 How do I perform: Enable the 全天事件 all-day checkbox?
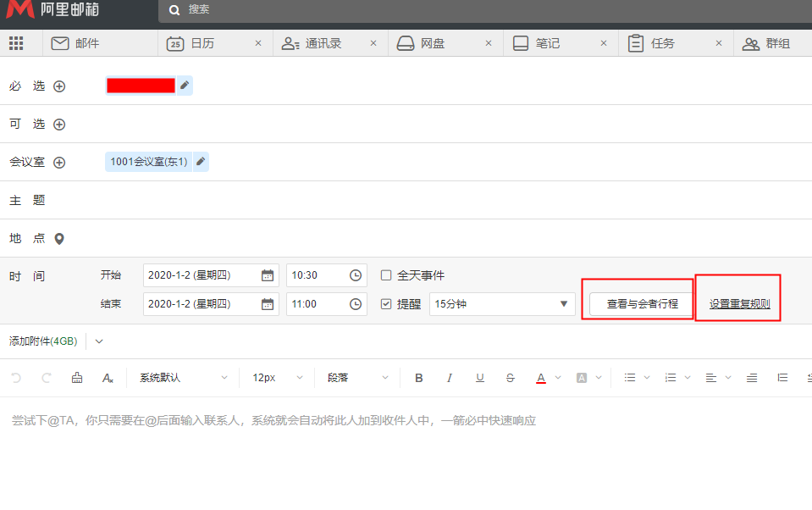pos(386,275)
